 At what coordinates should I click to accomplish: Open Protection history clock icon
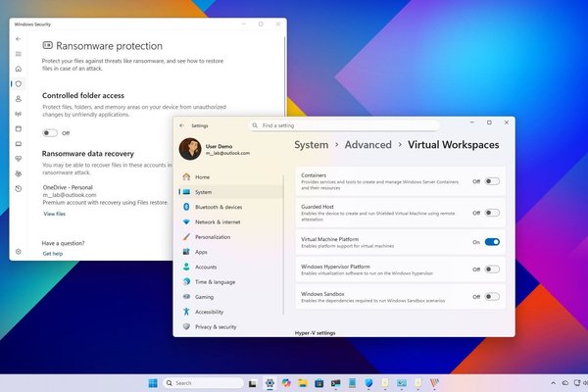(x=19, y=189)
